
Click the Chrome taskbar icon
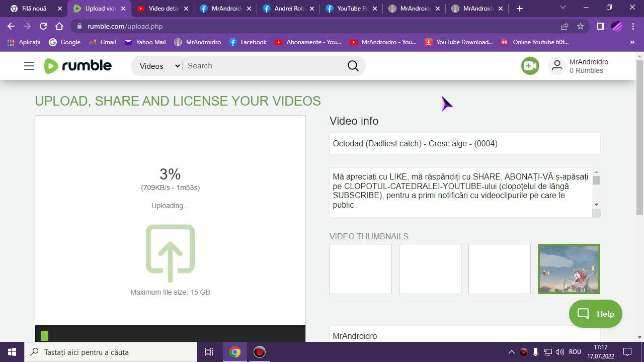click(x=235, y=352)
